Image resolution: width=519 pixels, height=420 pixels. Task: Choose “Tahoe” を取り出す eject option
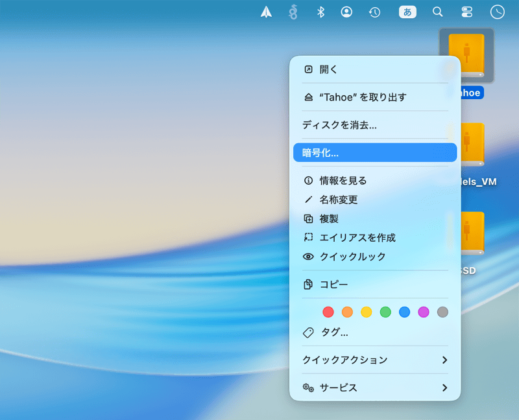pyautogui.click(x=375, y=97)
